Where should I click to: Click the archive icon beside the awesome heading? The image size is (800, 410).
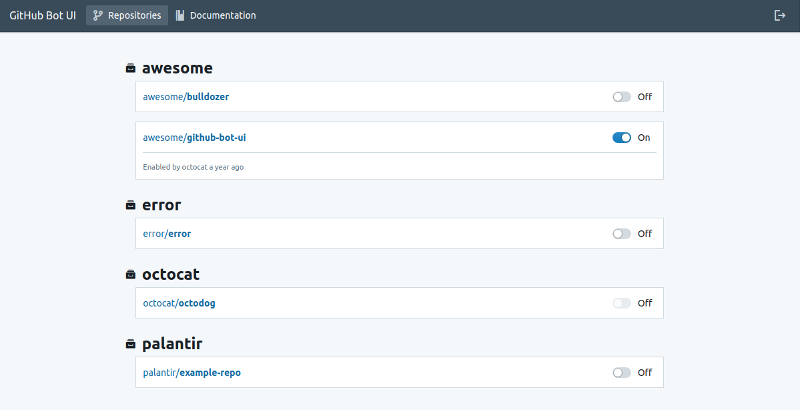click(x=131, y=68)
